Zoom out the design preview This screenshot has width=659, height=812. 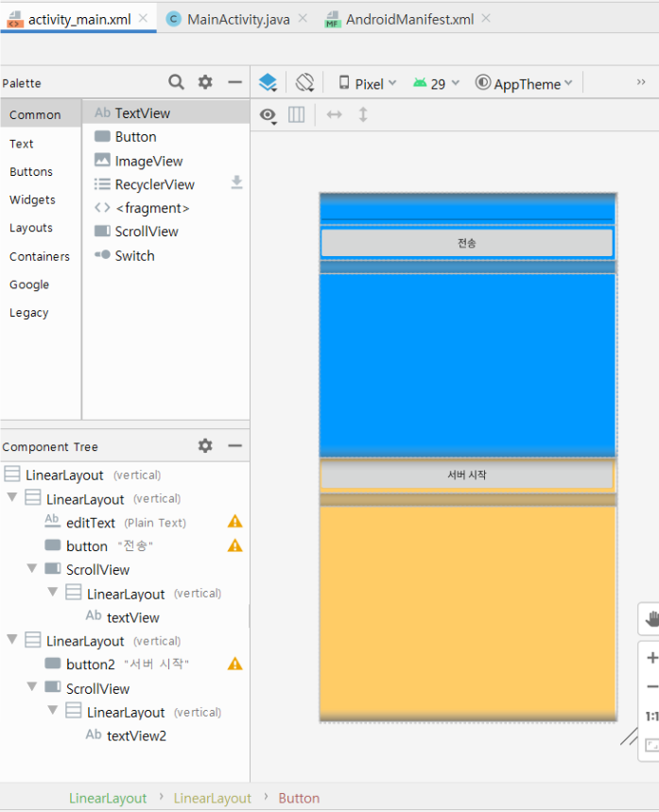click(x=652, y=686)
